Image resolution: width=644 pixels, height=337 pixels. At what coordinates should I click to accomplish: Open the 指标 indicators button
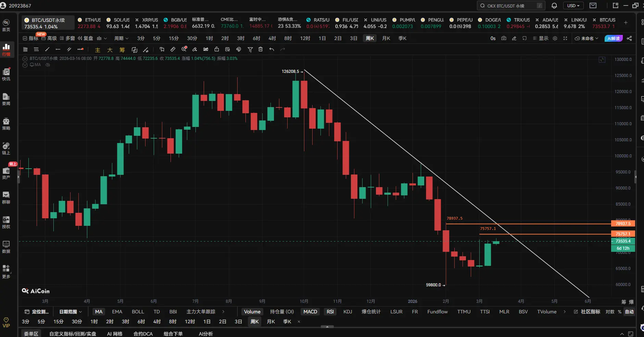click(30, 38)
